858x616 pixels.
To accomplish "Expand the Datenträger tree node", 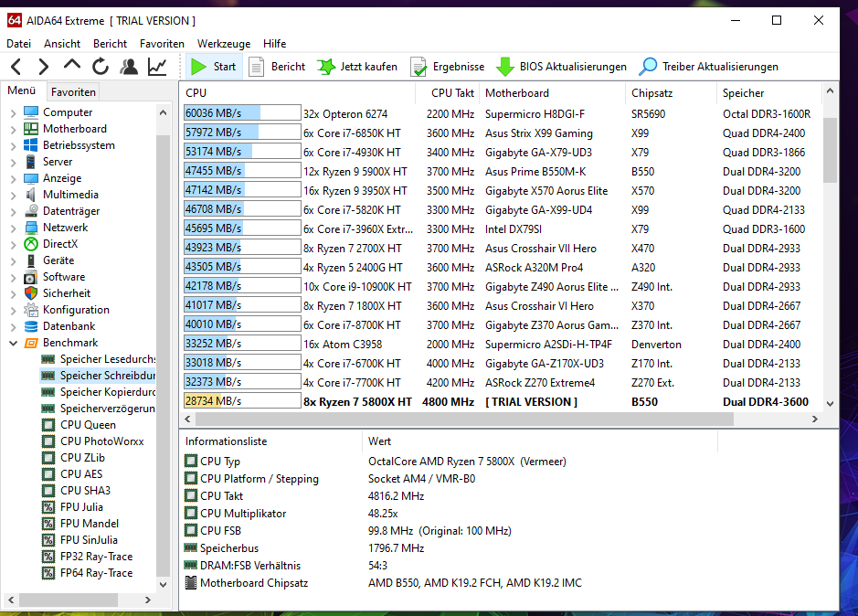I will pyautogui.click(x=13, y=211).
